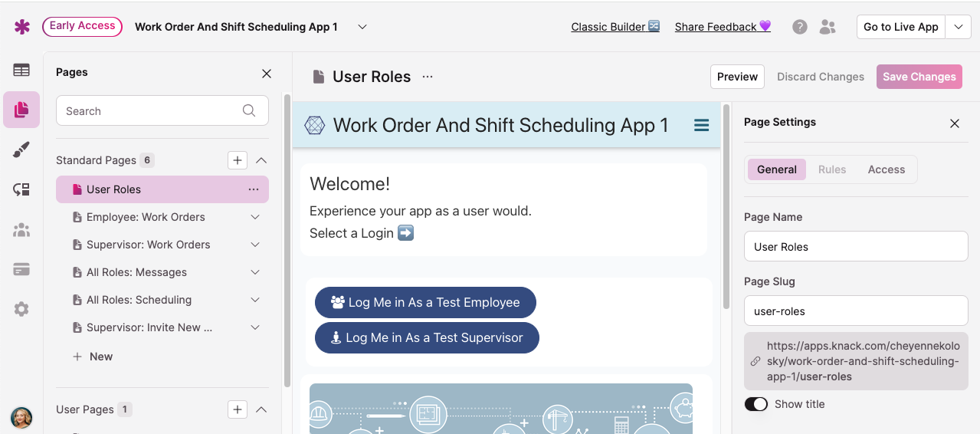Expand Employee: Work Orders page tree
Viewport: 980px width, 434px height.
click(255, 217)
